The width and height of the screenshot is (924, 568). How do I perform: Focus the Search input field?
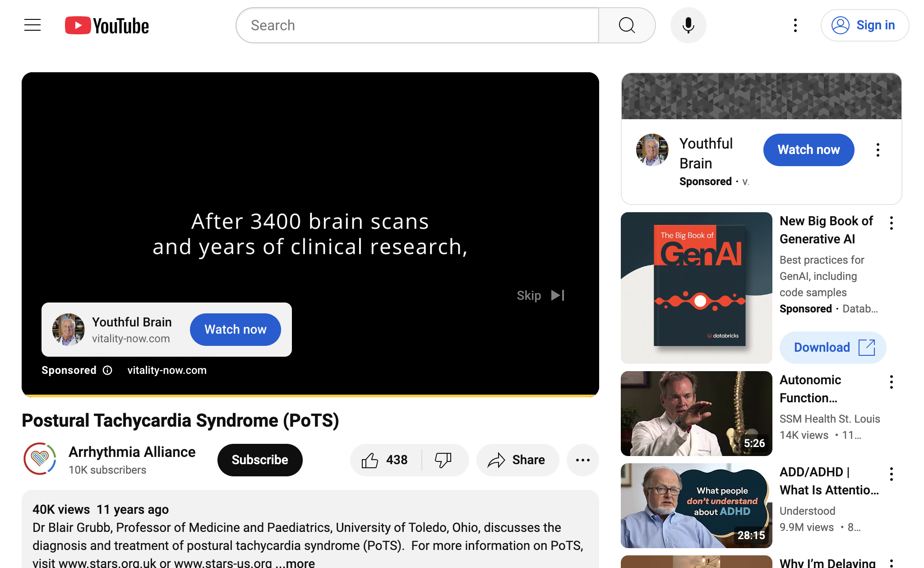[x=418, y=25]
